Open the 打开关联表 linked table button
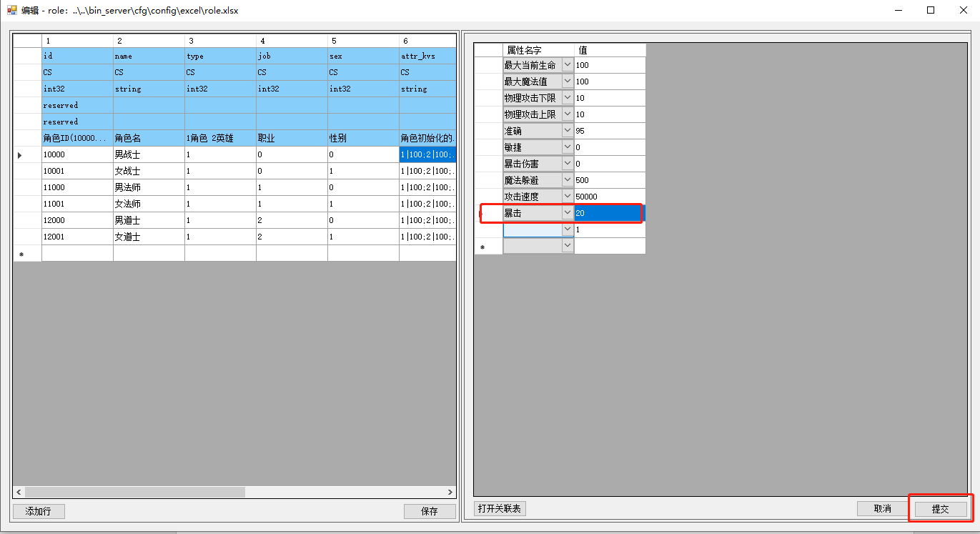980x534 pixels. tap(500, 509)
